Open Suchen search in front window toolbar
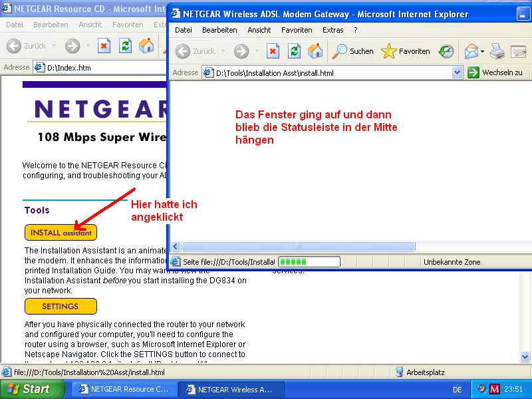This screenshot has height=399, width=532. pyautogui.click(x=352, y=51)
